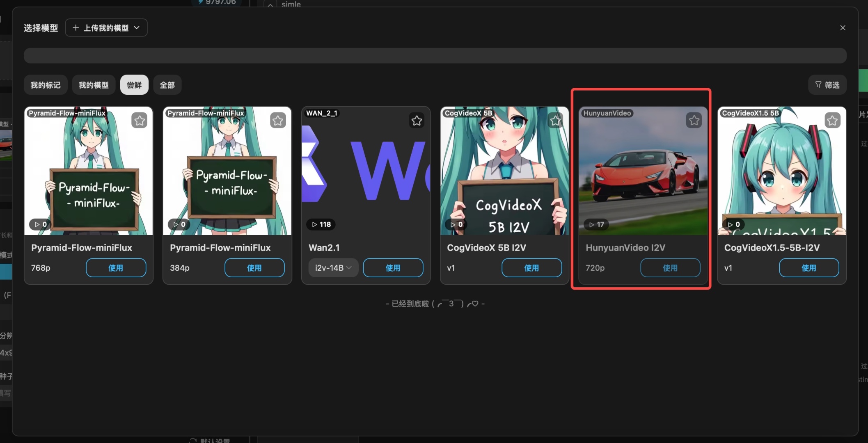868x443 pixels.
Task: Switch to the 全部 tab
Action: point(167,85)
